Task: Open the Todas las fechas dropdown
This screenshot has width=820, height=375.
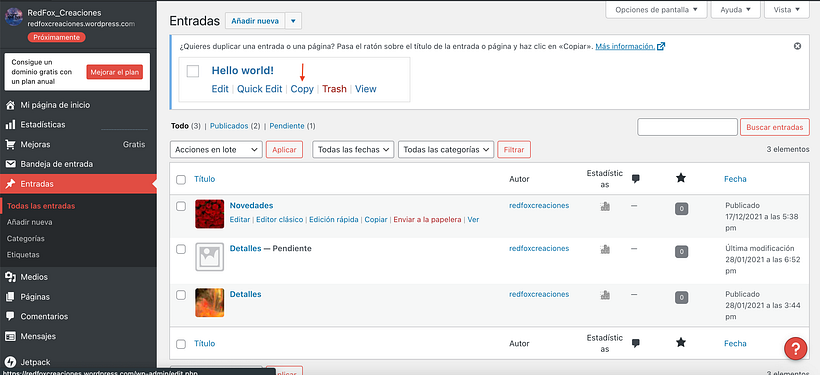Action: tap(353, 150)
